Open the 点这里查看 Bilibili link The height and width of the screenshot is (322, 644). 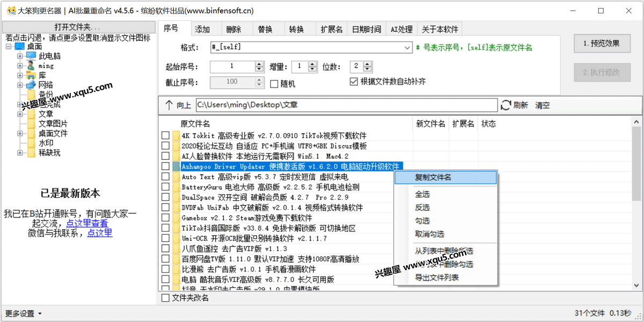tap(87, 223)
